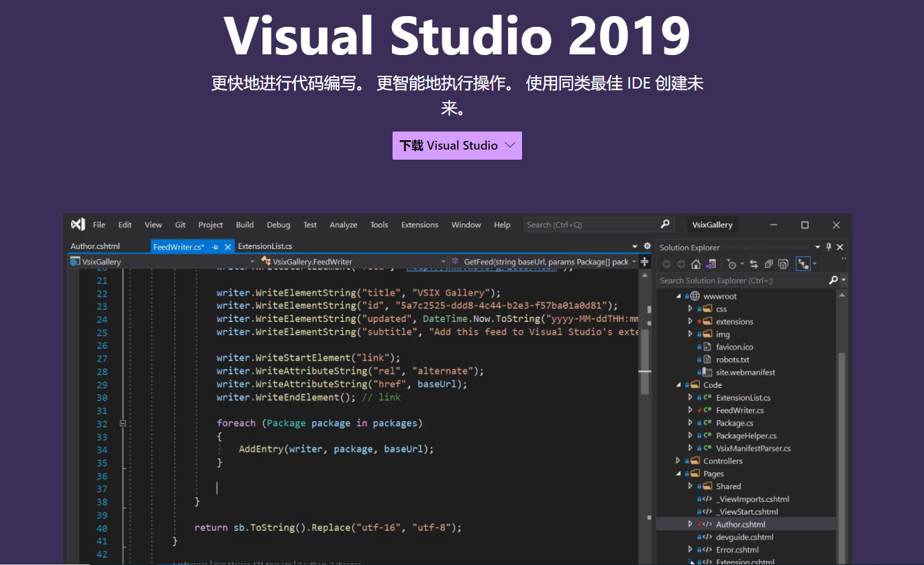
Task: Show All Files icon in Solution Explorer
Action: coord(783,264)
